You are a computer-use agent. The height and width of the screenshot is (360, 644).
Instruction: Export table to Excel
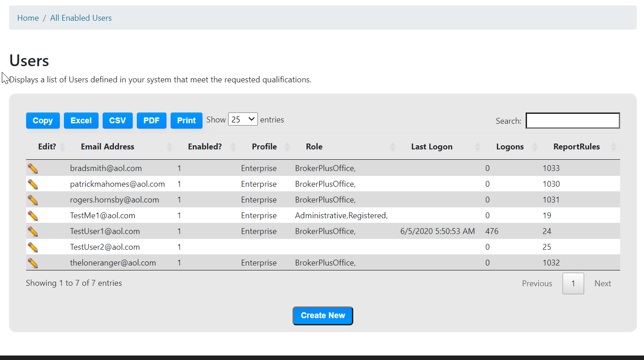81,121
